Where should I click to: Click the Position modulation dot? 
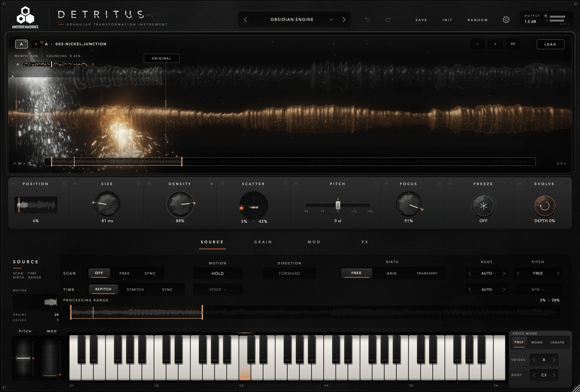point(64,184)
